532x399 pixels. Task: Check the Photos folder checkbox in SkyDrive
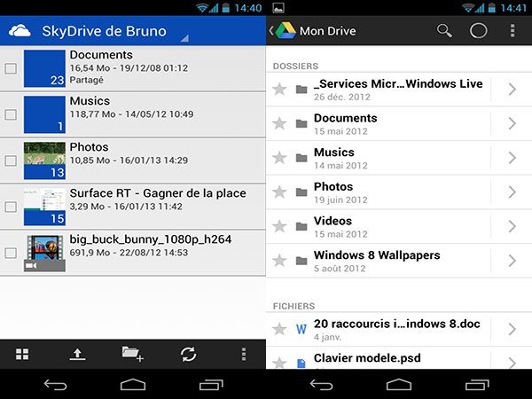click(x=11, y=160)
